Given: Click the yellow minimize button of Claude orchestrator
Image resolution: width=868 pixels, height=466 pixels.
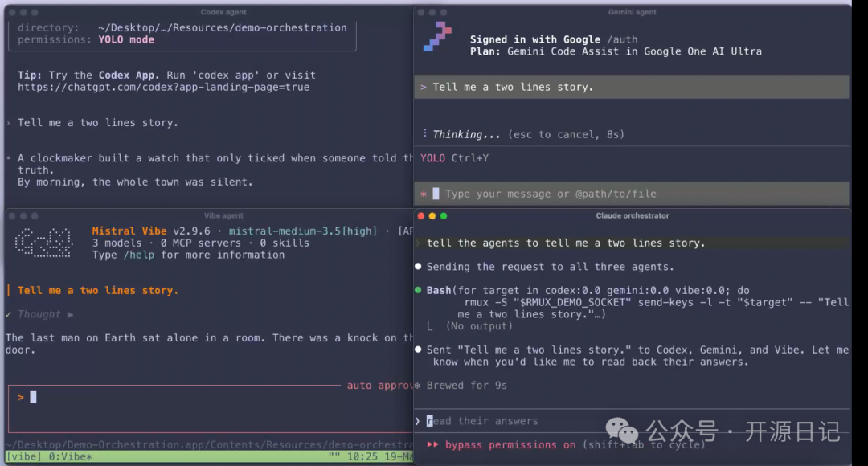Looking at the screenshot, I should (x=432, y=216).
